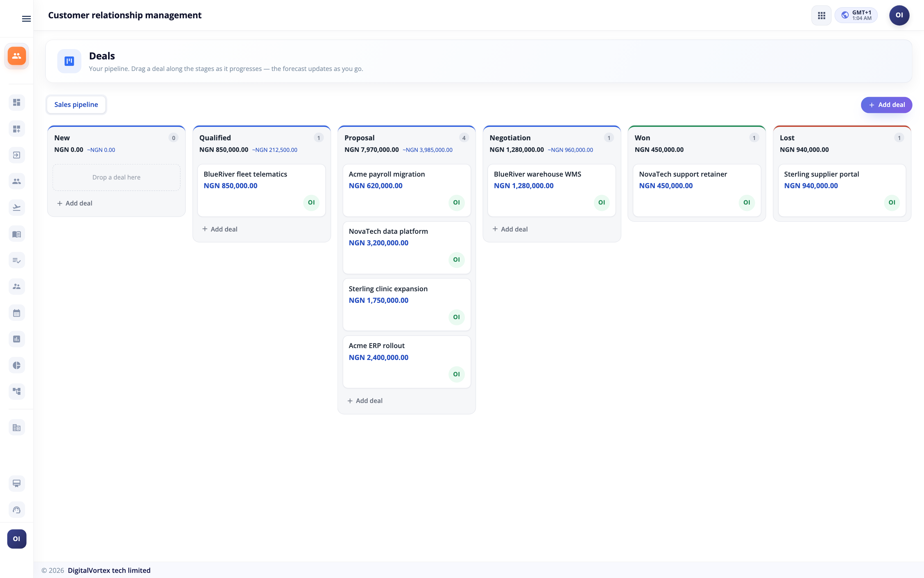Open the calendar sidebar icon
Screen dimensions: 924x578
point(16,313)
